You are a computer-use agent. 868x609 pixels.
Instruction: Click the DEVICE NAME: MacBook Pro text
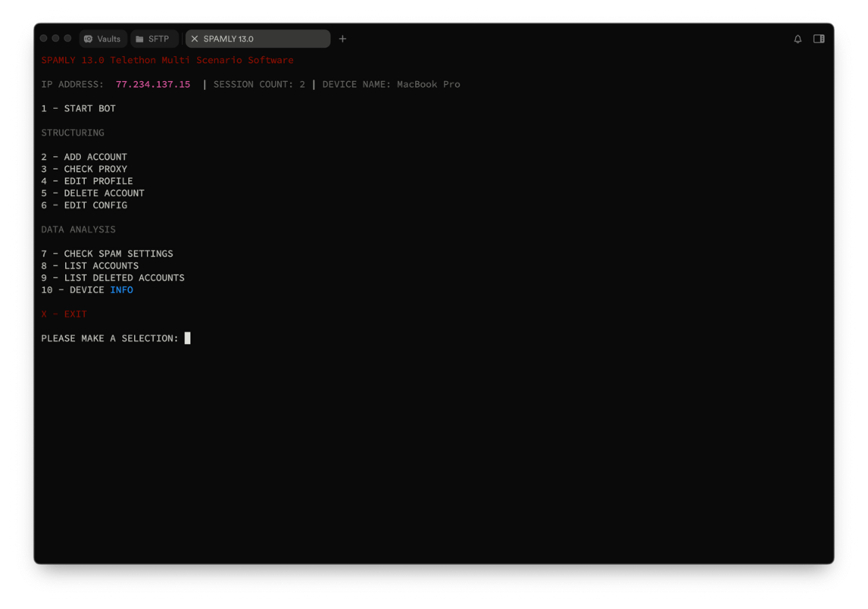coord(391,84)
